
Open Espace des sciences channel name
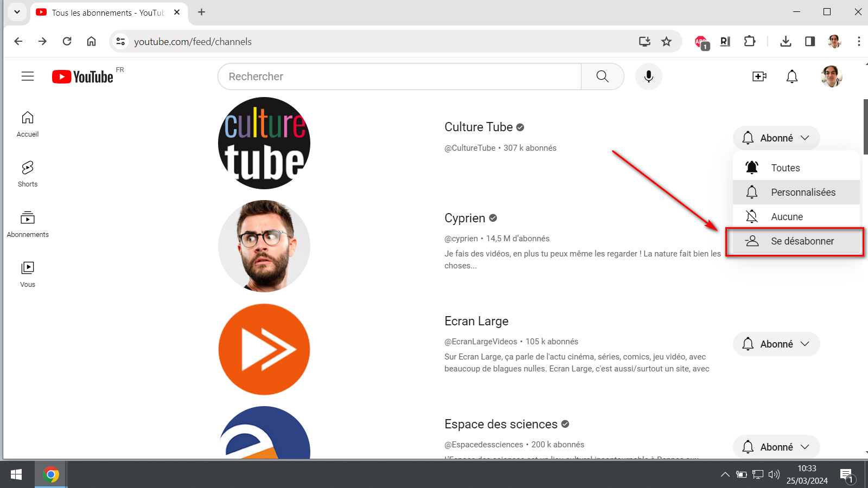501,424
